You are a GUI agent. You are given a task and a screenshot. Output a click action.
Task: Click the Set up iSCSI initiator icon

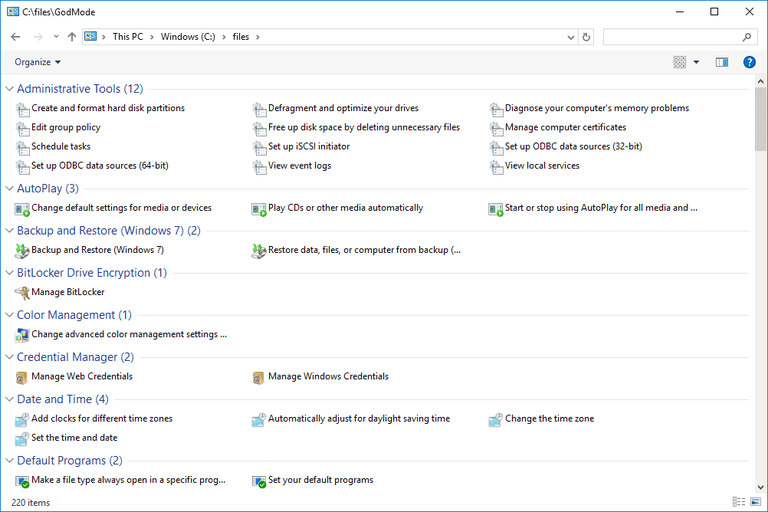pos(259,147)
